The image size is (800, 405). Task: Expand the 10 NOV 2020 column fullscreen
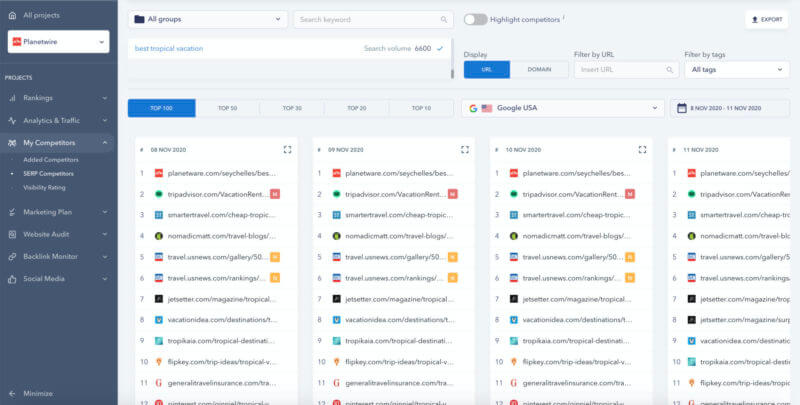coord(642,149)
